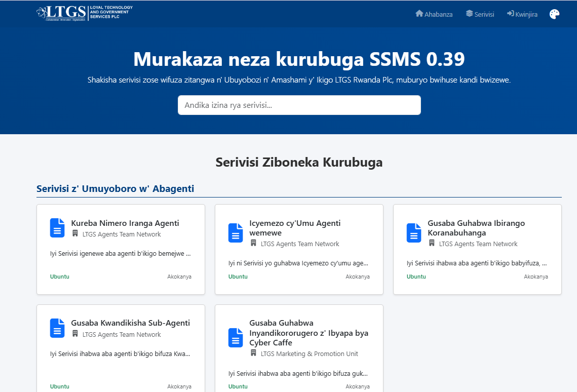Click document icon for Gusaba Kwandikisha Sub-Agenti
577x392 pixels.
pos(57,328)
